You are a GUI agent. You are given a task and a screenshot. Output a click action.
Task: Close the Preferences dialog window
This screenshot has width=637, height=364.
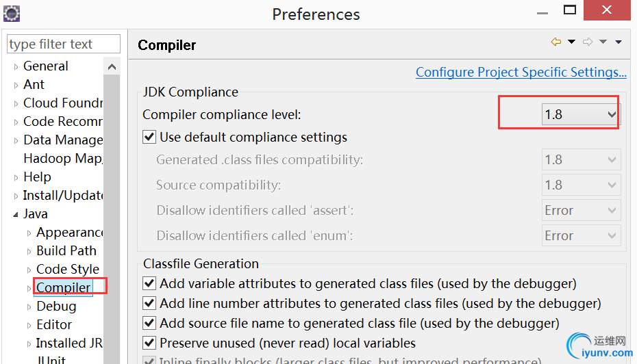pyautogui.click(x=607, y=10)
